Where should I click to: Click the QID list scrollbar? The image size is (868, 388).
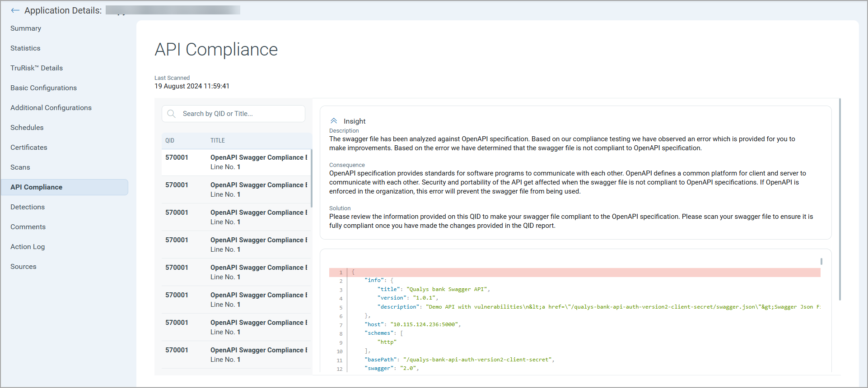point(311,178)
